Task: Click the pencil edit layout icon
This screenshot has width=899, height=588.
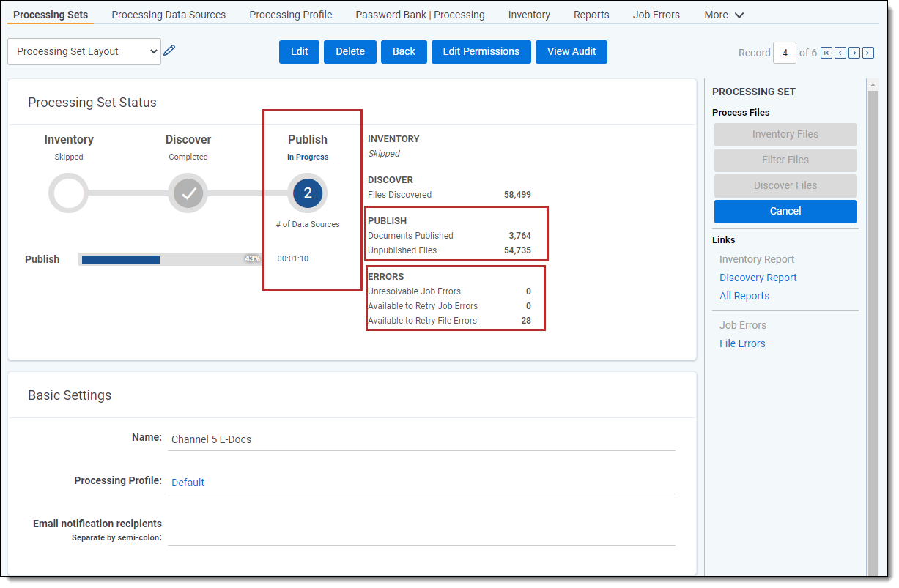Action: [x=169, y=51]
